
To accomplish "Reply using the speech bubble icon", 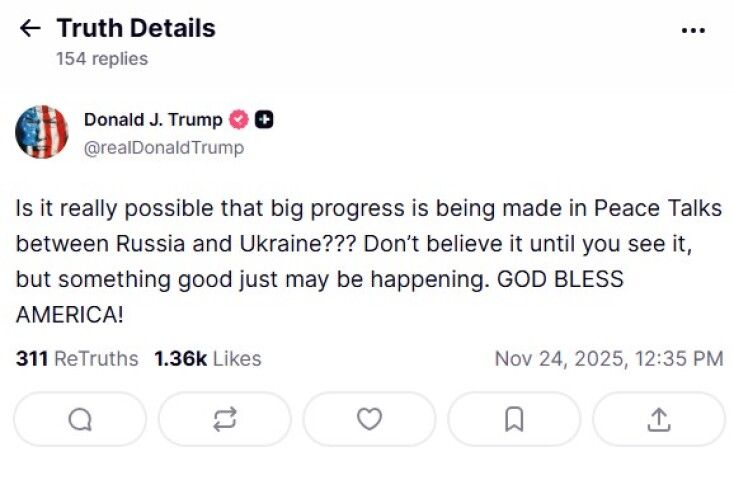I will tap(80, 419).
